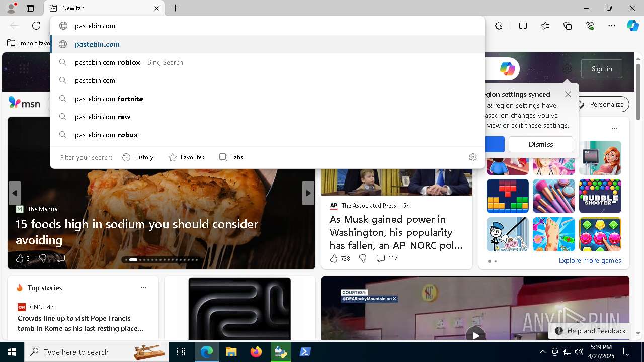Open the Collections toolbar icon
This screenshot has width=644, height=362.
coord(568,26)
